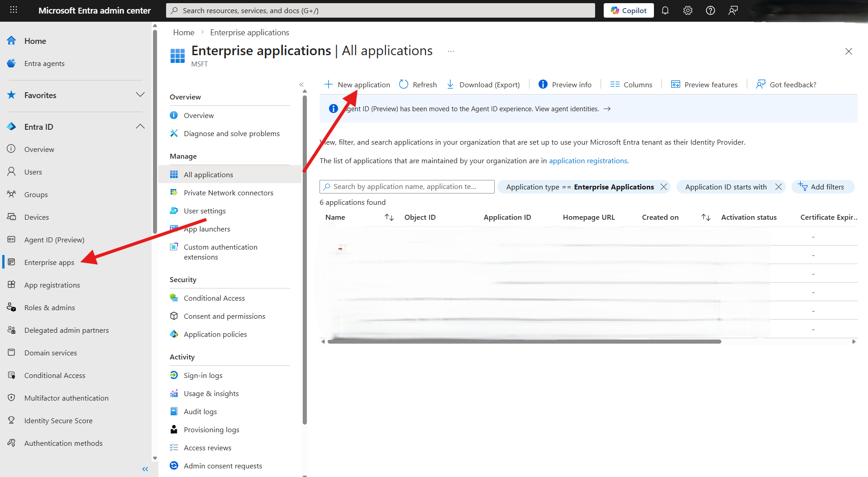Show Preview info on the toolbar
868x477 pixels.
565,85
